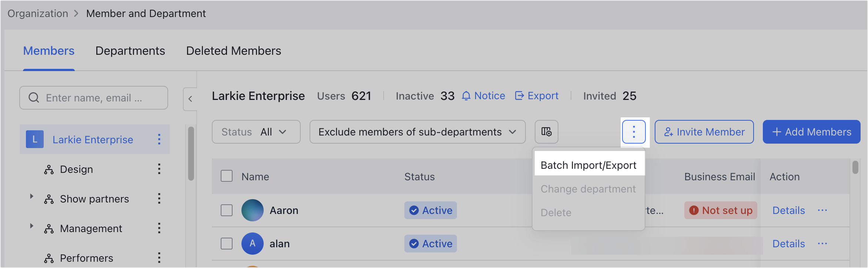
Task: Switch to the Departments tab
Action: point(130,51)
